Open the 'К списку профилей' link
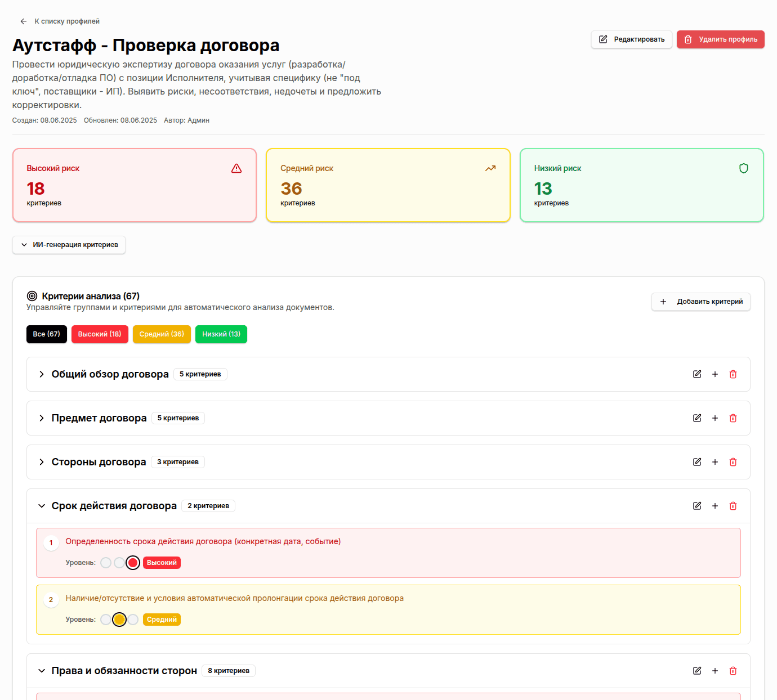 pyautogui.click(x=67, y=21)
